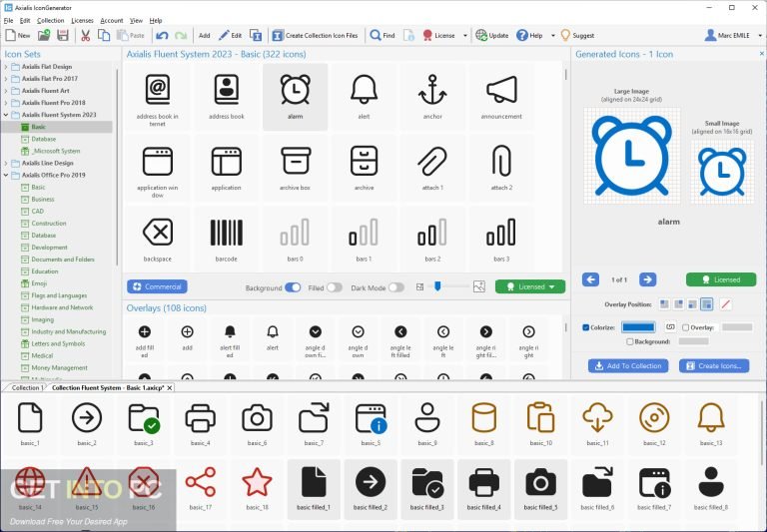Click the Overlay gray color swatch
This screenshot has width=767, height=532.
pyautogui.click(x=737, y=327)
